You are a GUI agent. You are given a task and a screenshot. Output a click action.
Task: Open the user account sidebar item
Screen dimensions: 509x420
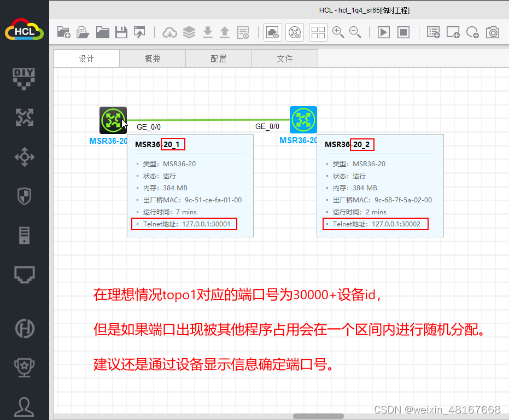[25, 407]
